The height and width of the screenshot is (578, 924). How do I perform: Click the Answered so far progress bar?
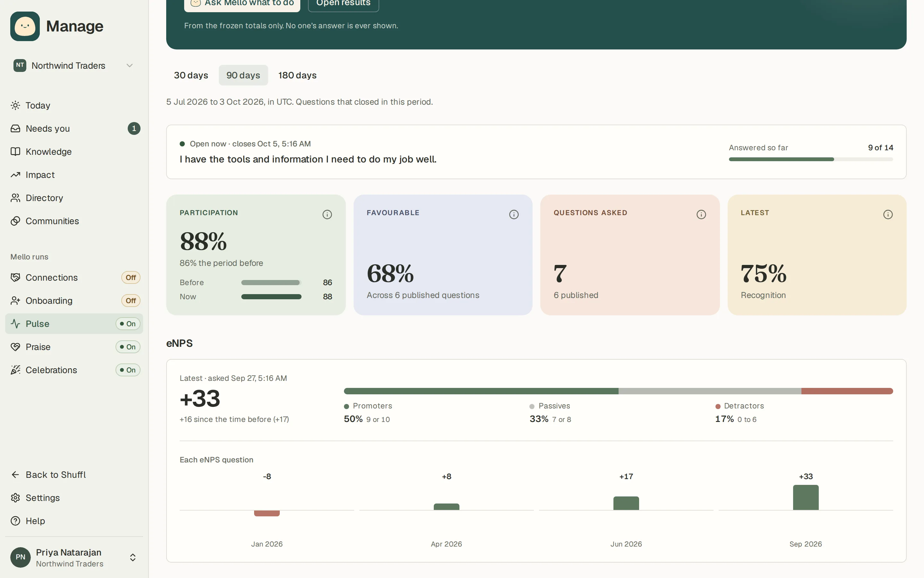pyautogui.click(x=811, y=159)
